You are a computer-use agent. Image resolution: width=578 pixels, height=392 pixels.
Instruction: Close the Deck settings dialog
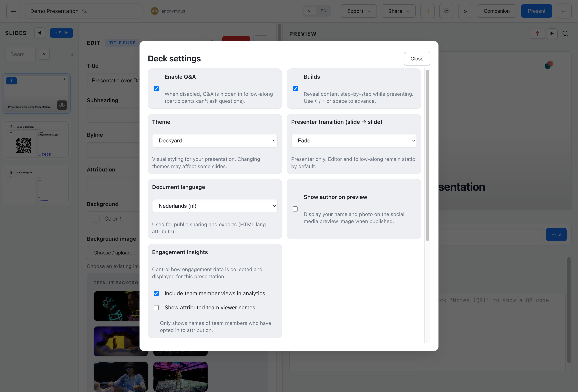pyautogui.click(x=417, y=59)
